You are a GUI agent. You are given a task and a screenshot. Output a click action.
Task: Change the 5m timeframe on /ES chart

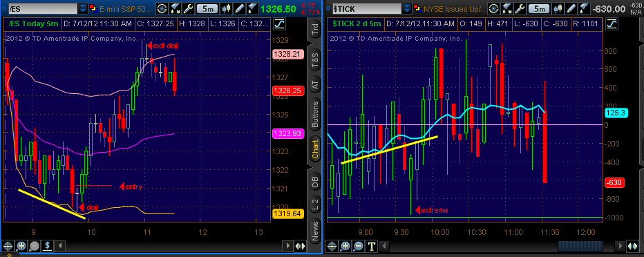click(207, 8)
